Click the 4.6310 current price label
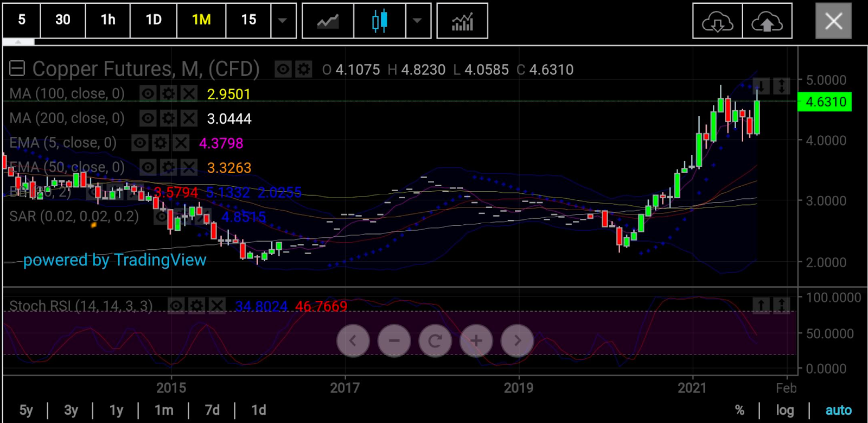Image resolution: width=868 pixels, height=423 pixels. pos(825,102)
